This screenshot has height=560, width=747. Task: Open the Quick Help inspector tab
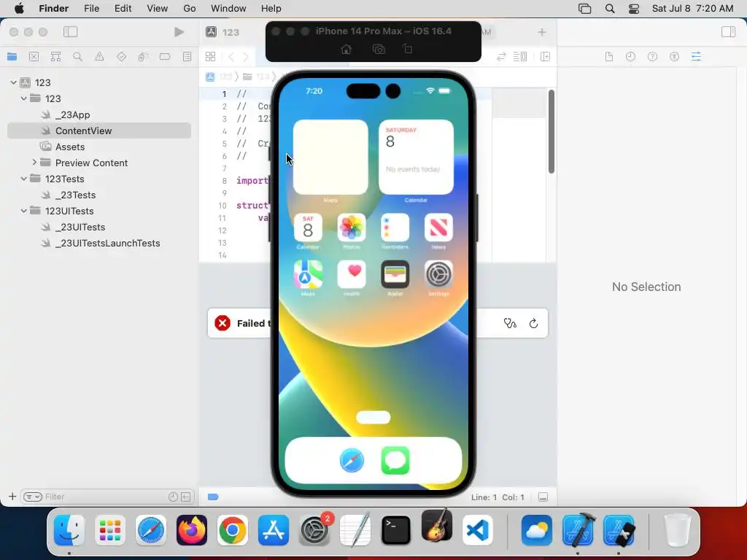(652, 57)
